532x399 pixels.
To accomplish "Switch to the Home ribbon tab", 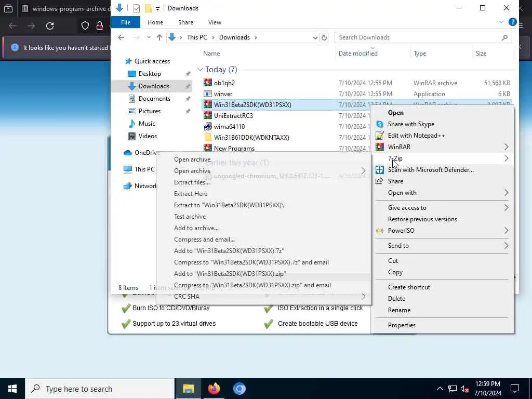I will 155,22.
